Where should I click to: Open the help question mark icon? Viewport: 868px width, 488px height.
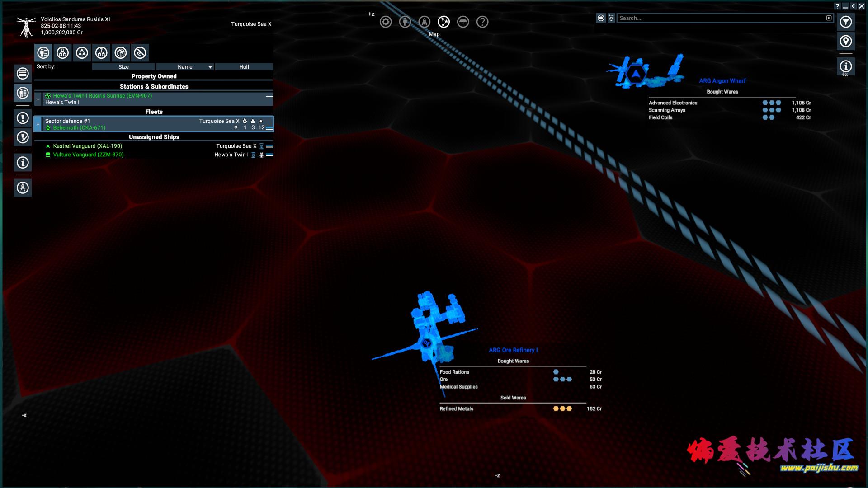point(482,22)
